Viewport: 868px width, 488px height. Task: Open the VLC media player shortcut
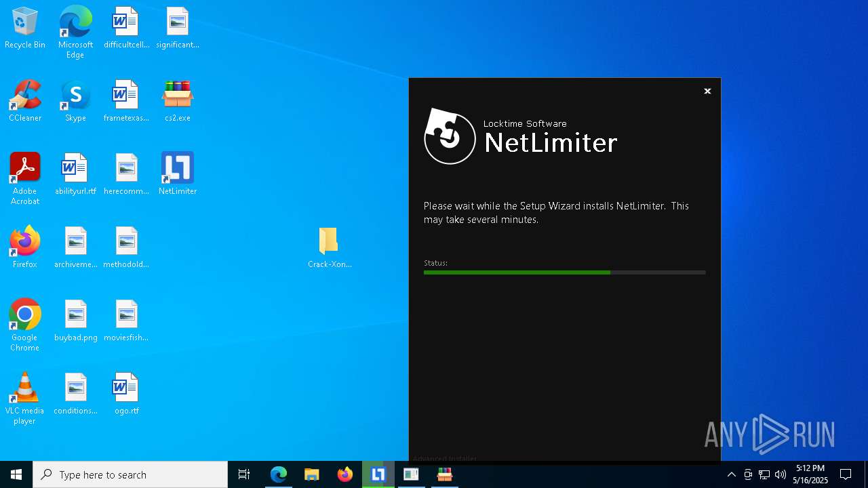pos(25,399)
